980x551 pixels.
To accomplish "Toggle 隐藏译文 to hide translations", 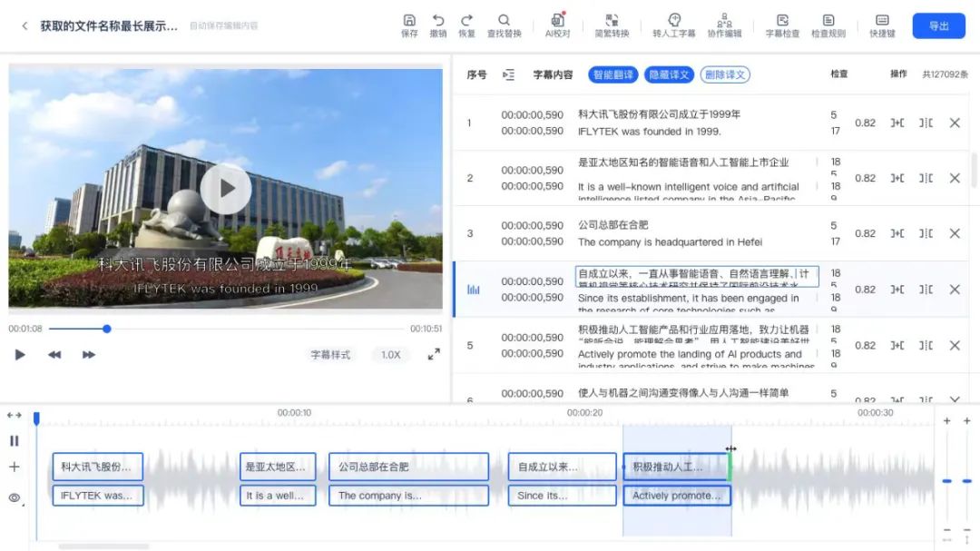I will click(x=669, y=74).
